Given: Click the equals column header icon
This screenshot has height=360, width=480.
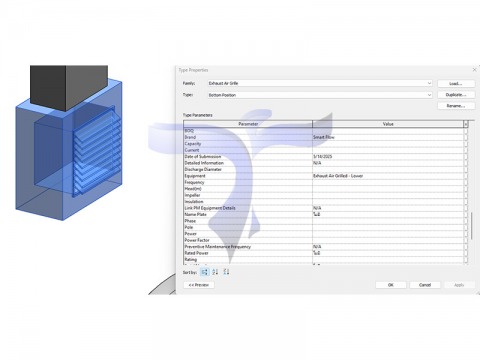Looking at the screenshot, I should click(466, 124).
